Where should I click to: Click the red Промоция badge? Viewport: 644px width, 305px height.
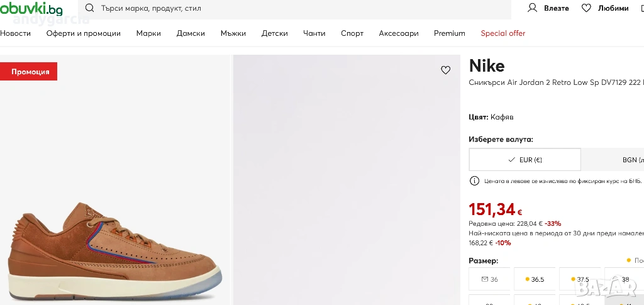click(x=30, y=72)
